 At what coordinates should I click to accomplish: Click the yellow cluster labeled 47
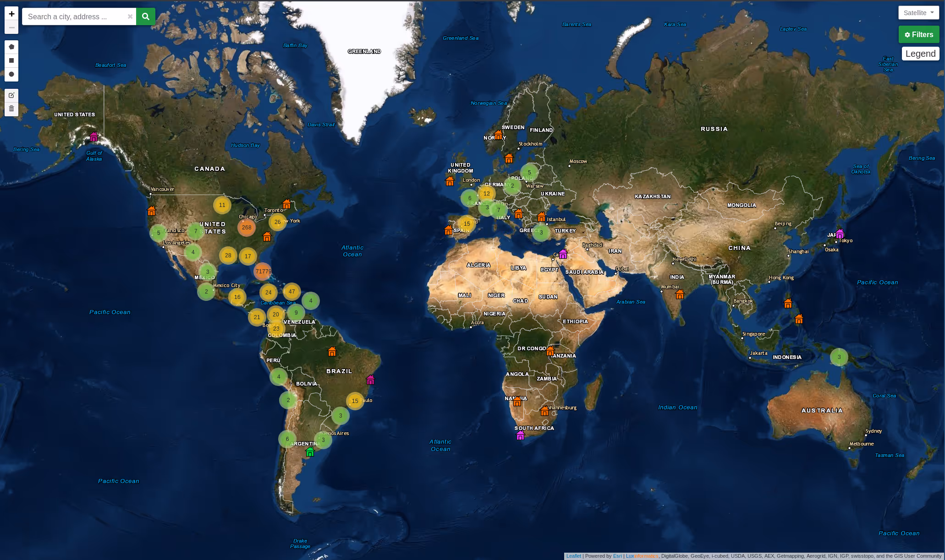tap(291, 291)
